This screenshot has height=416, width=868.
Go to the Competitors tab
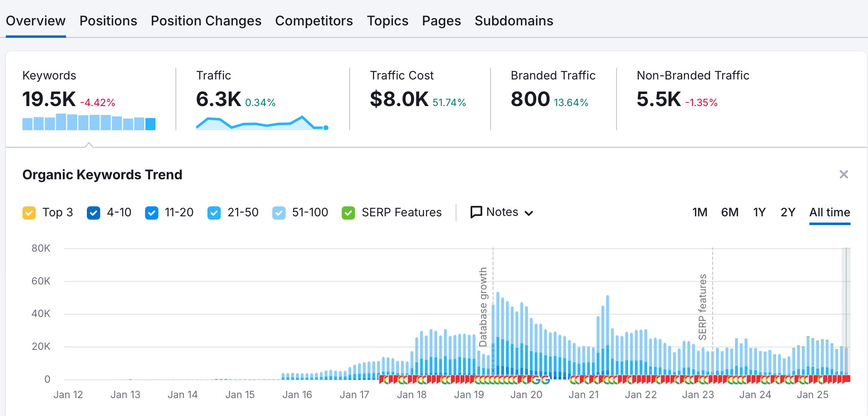coord(314,21)
